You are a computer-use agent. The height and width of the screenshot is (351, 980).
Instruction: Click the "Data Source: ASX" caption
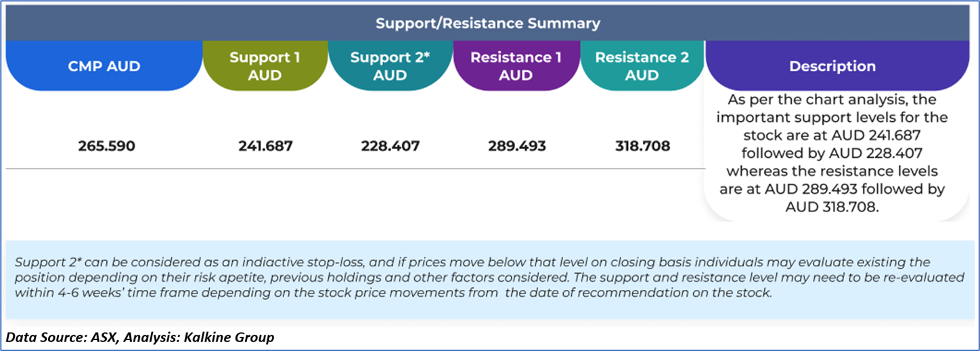click(58, 337)
